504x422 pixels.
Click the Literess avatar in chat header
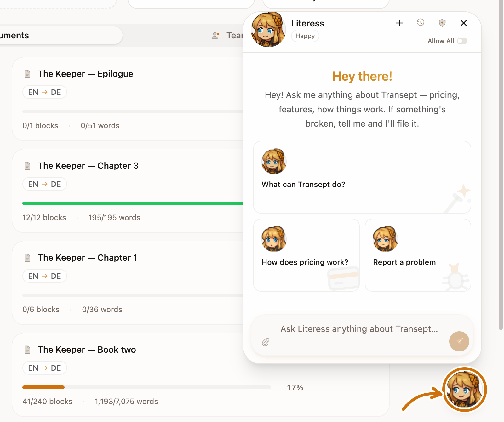pos(268,30)
